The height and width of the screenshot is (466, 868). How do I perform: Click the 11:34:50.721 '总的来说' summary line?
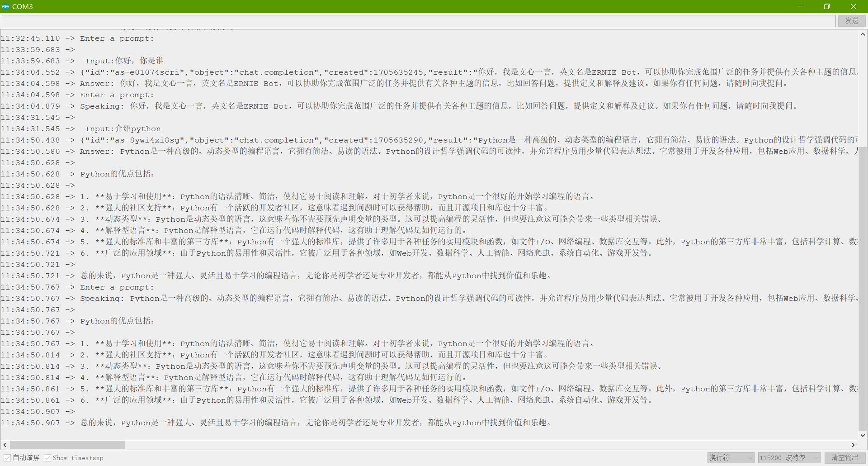[277, 276]
